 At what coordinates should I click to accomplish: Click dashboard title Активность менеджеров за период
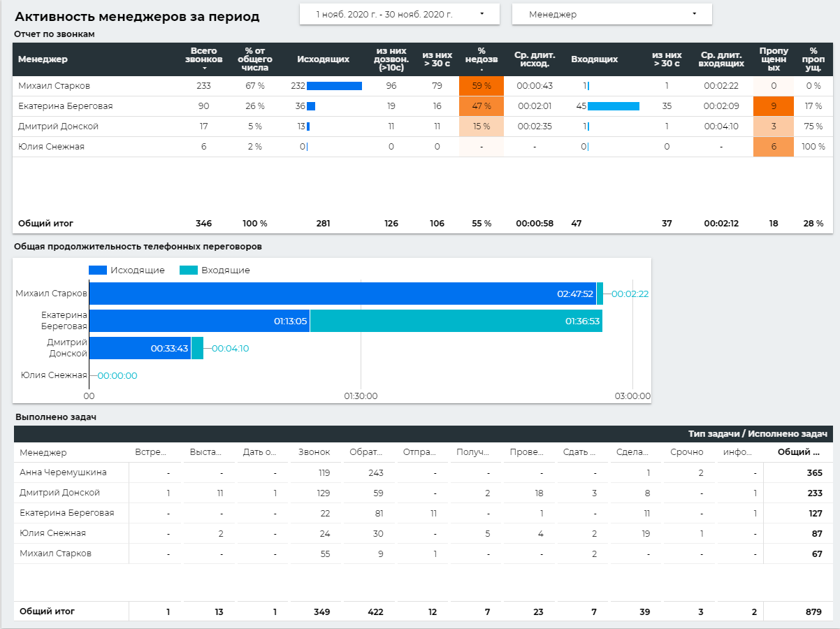pos(137,16)
